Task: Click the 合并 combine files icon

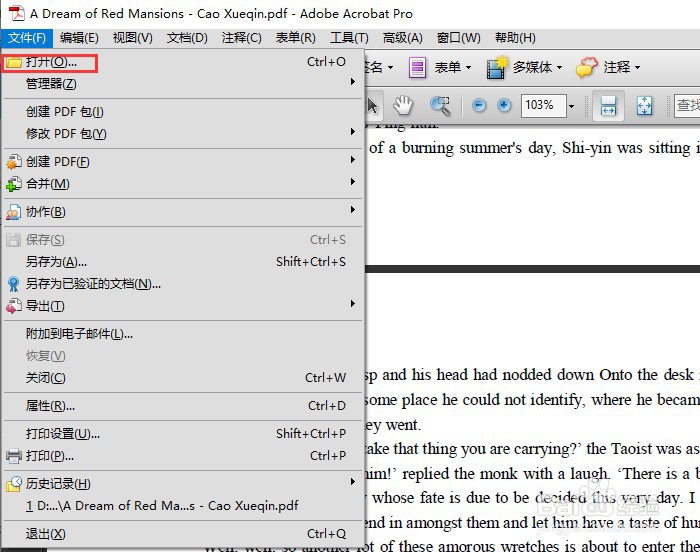Action: [x=13, y=184]
